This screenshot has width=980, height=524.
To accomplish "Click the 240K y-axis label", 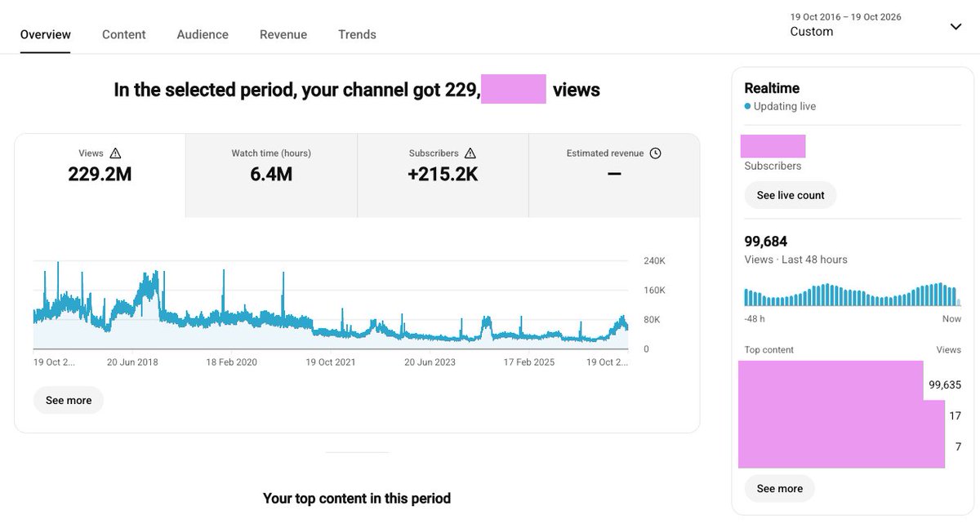I will [x=654, y=261].
